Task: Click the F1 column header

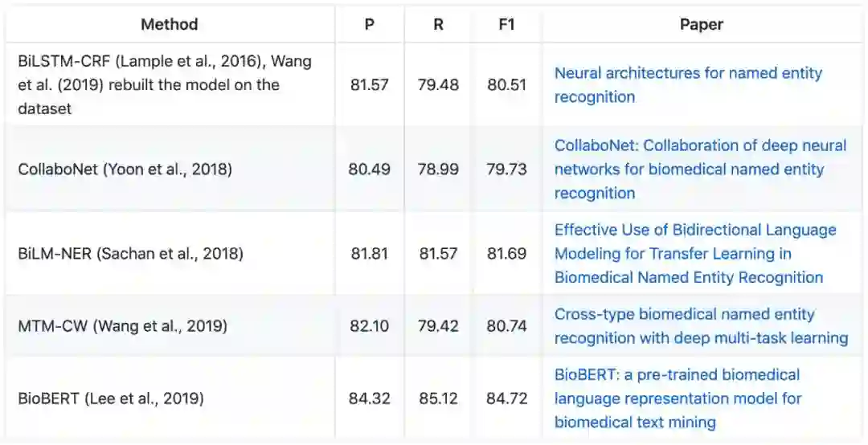Action: pyautogui.click(x=506, y=24)
